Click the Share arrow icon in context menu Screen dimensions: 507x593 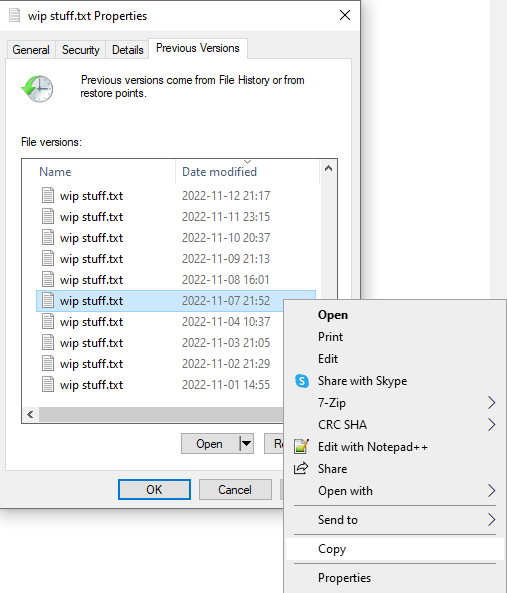click(301, 468)
